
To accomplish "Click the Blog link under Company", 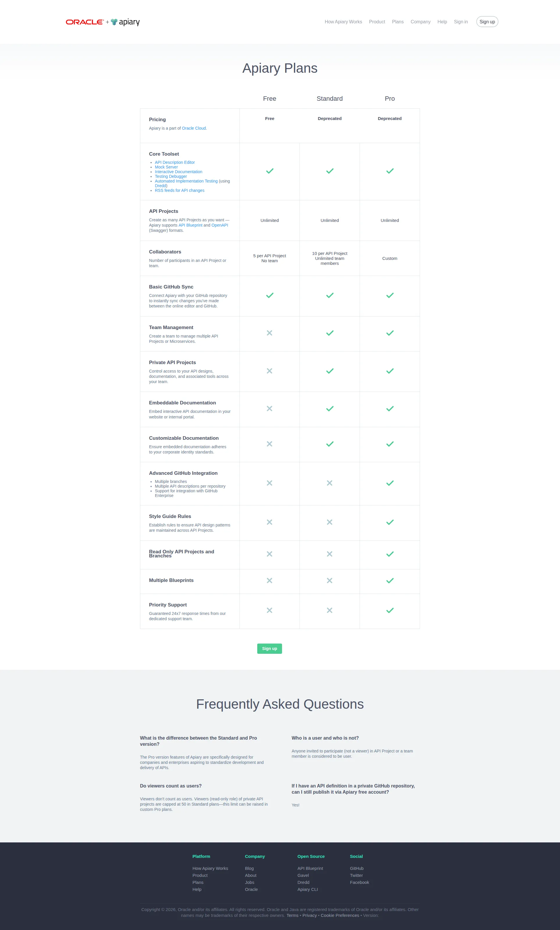I will [249, 868].
